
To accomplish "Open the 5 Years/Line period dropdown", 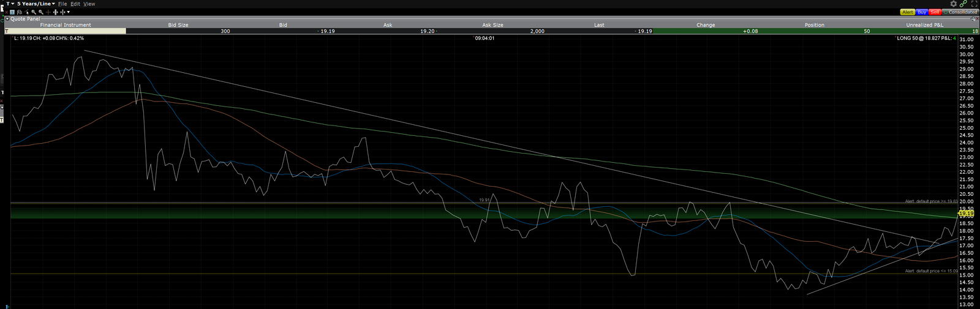I will 36,4.
